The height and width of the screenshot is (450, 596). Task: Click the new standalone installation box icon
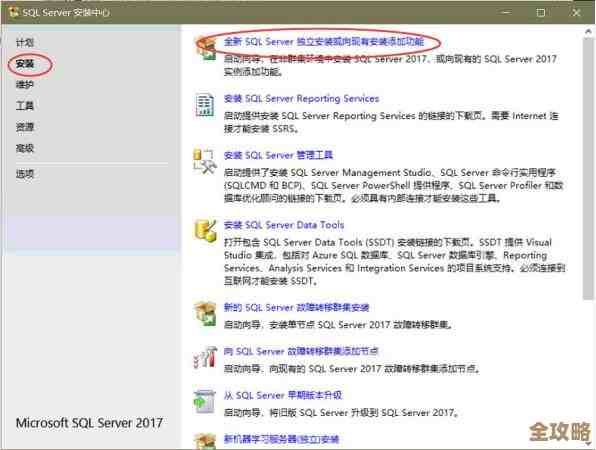pos(205,48)
